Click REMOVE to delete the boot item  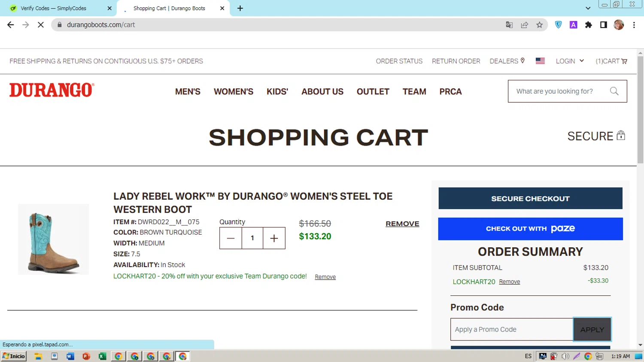click(x=402, y=224)
